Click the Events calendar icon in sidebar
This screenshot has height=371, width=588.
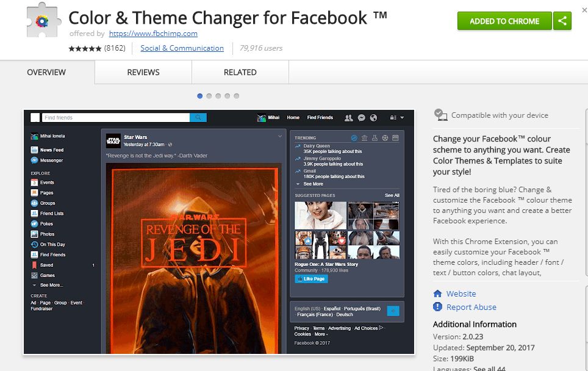coord(34,182)
